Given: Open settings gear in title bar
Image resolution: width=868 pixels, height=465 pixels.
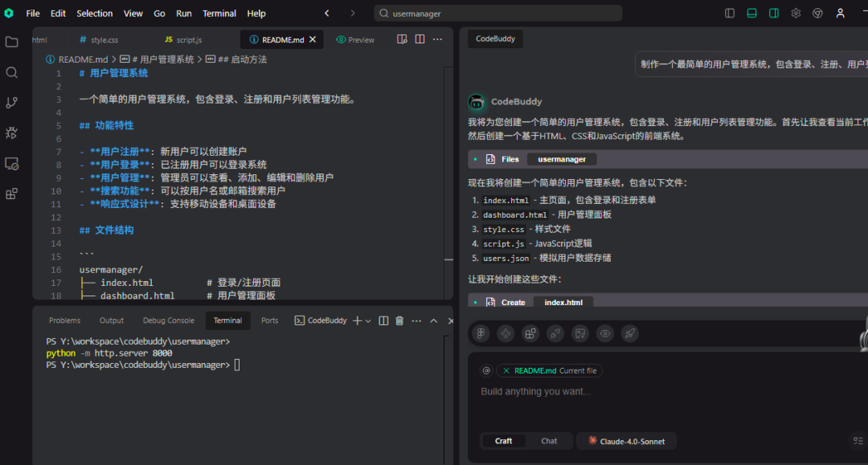Looking at the screenshot, I should click(x=796, y=14).
